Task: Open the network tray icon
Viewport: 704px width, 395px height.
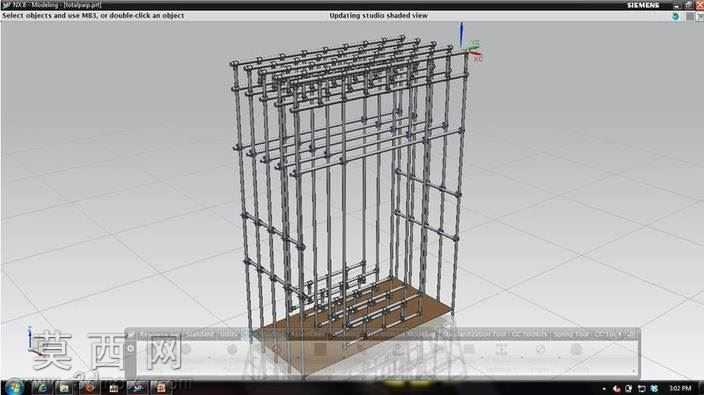Action: (642, 389)
